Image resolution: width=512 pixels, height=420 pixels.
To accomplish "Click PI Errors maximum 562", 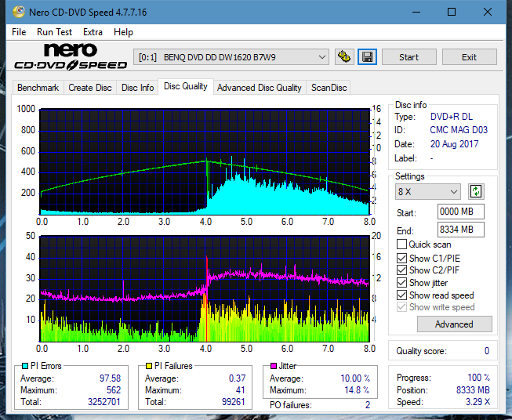I will pos(114,390).
